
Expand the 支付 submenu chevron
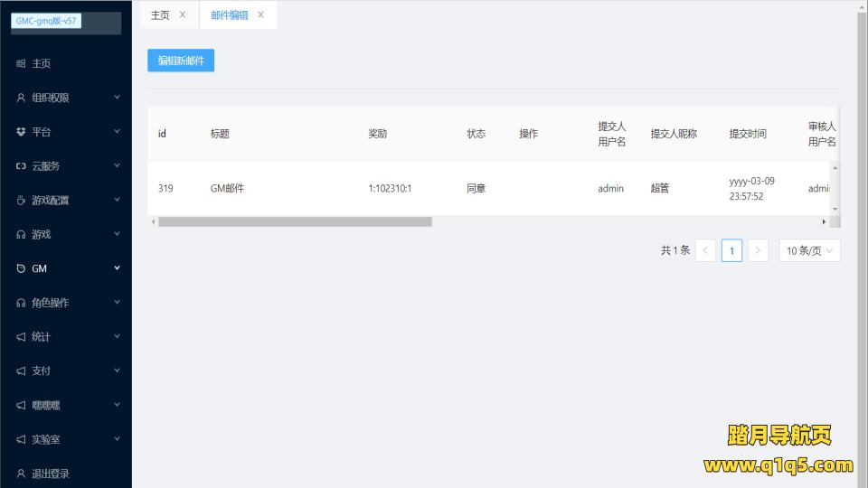[x=117, y=371]
